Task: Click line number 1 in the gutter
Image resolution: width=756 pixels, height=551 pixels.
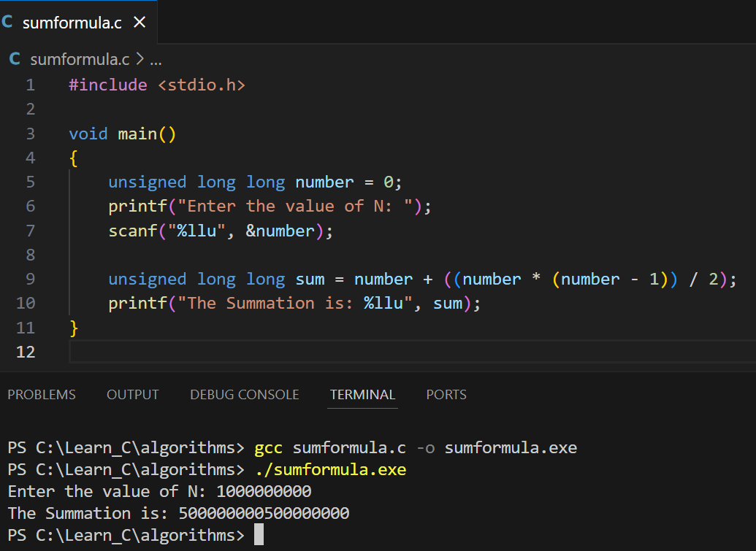Action: coord(31,85)
